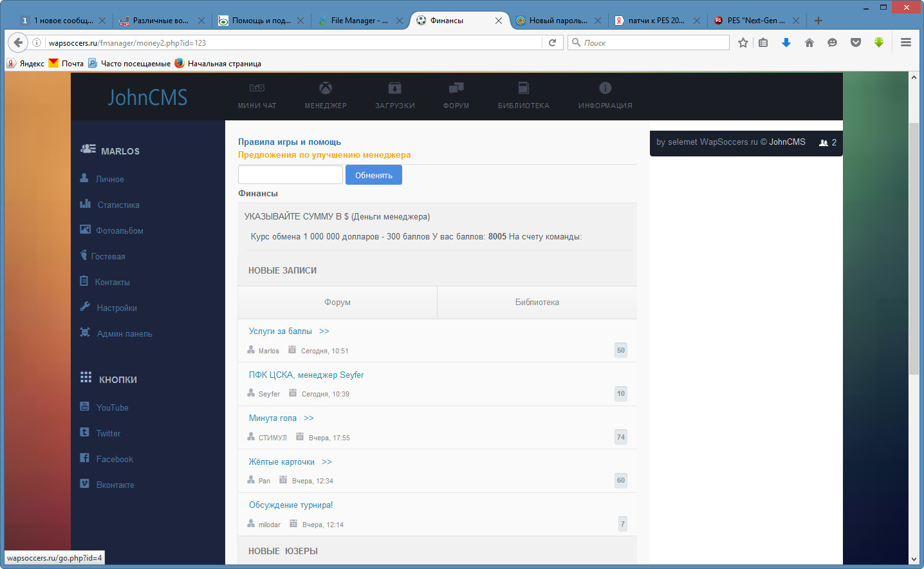Open the Pocket icon in toolbar
The width and height of the screenshot is (924, 569).
(856, 42)
